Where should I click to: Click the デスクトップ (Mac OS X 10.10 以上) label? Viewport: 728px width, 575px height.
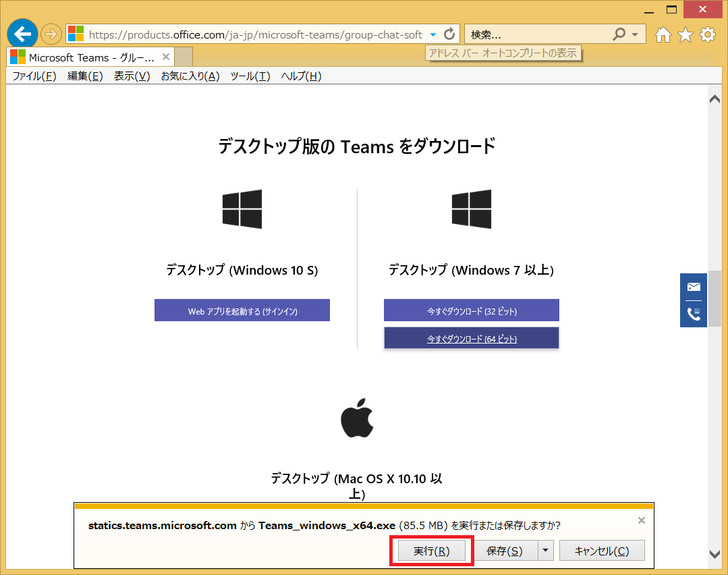[x=356, y=485]
